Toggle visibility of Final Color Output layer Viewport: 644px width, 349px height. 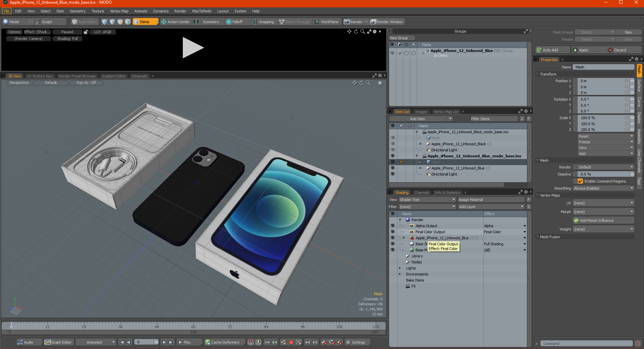(392, 232)
